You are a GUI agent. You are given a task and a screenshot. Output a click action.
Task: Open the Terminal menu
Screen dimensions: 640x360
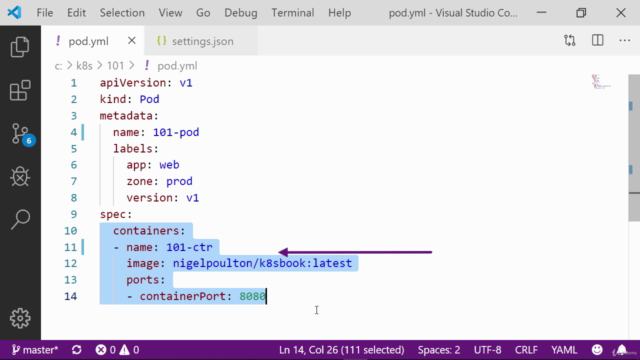point(293,13)
